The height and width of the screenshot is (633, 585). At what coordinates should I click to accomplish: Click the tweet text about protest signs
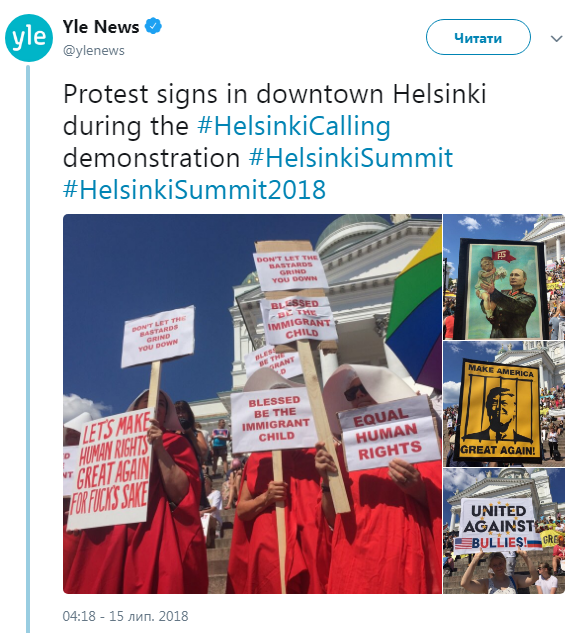click(x=275, y=142)
